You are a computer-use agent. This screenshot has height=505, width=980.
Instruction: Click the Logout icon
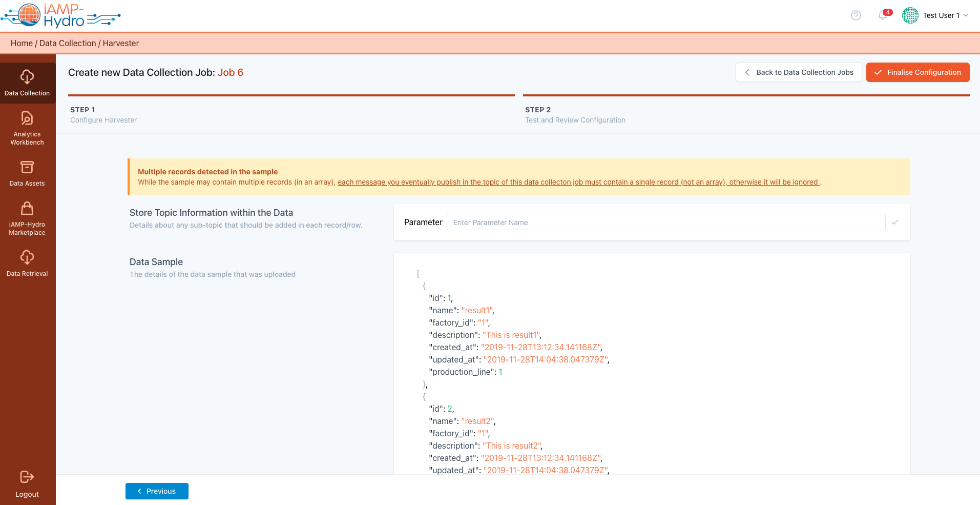click(x=27, y=477)
